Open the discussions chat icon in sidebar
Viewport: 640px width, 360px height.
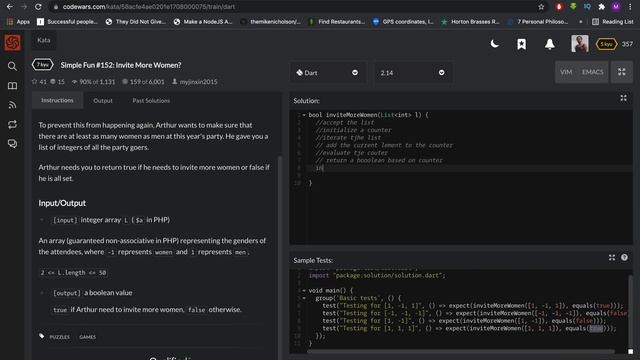tap(12, 144)
